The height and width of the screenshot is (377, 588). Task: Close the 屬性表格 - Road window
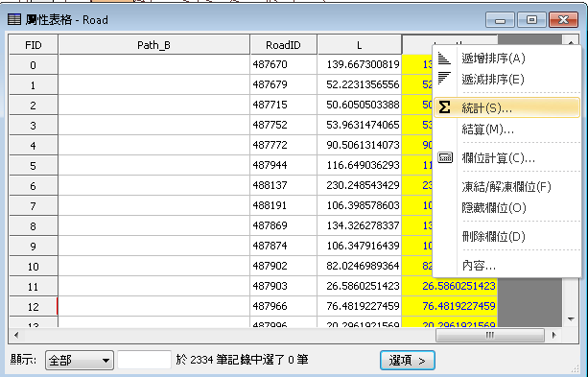[x=563, y=20]
